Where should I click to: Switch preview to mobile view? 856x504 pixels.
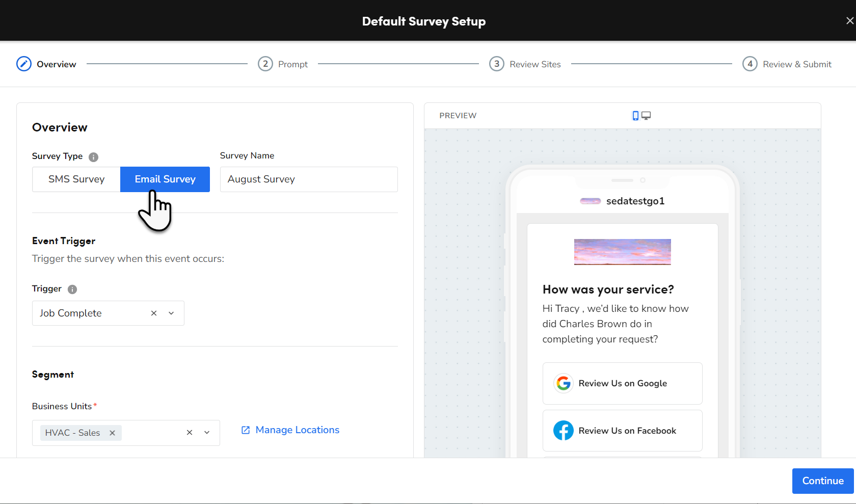pos(635,116)
